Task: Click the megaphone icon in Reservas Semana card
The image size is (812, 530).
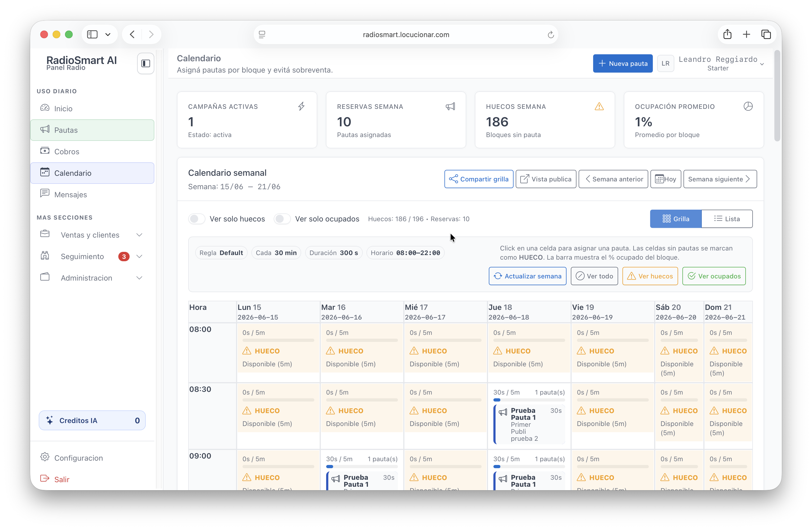Action: [x=450, y=106]
